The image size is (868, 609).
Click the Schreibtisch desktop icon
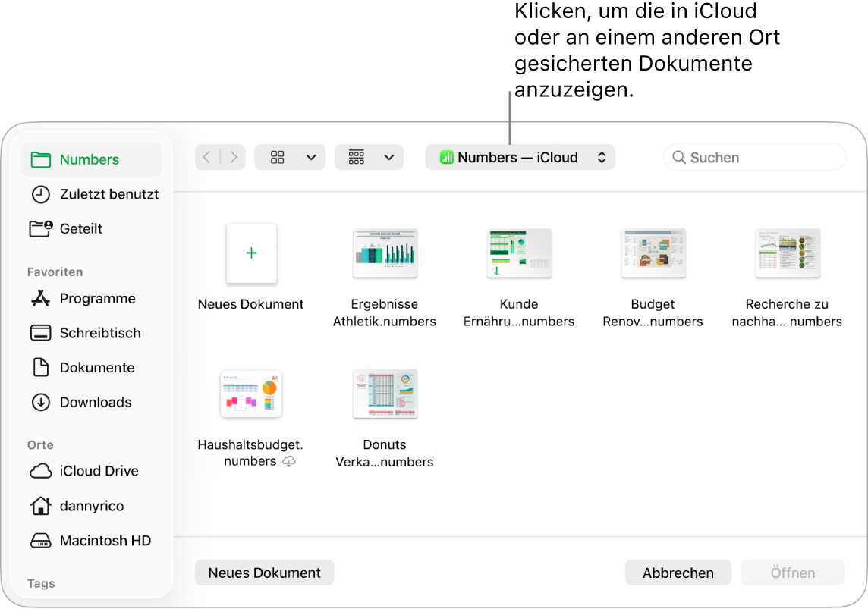pyautogui.click(x=40, y=333)
